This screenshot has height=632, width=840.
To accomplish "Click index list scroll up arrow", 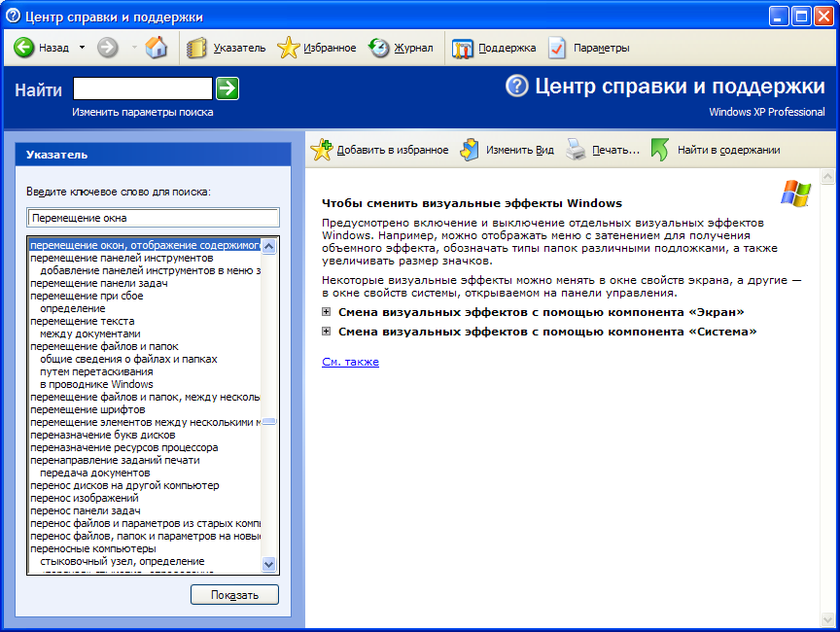I will pyautogui.click(x=269, y=246).
